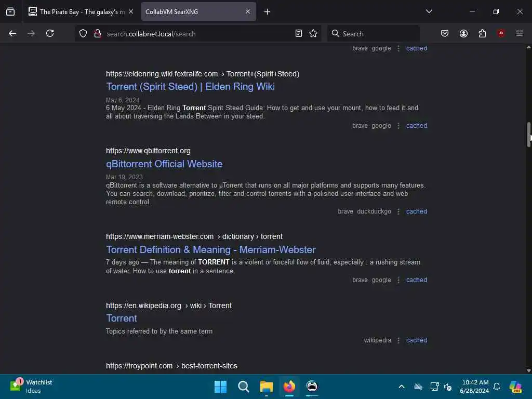Open Torrent Definition Merriam-Webster result
Image resolution: width=532 pixels, height=399 pixels.
[x=211, y=250]
